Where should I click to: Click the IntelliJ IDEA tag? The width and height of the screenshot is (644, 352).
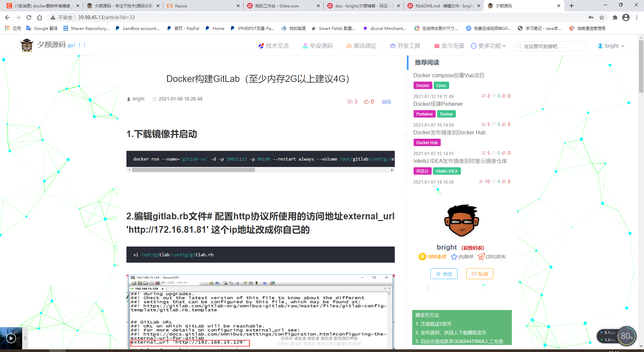click(x=447, y=171)
